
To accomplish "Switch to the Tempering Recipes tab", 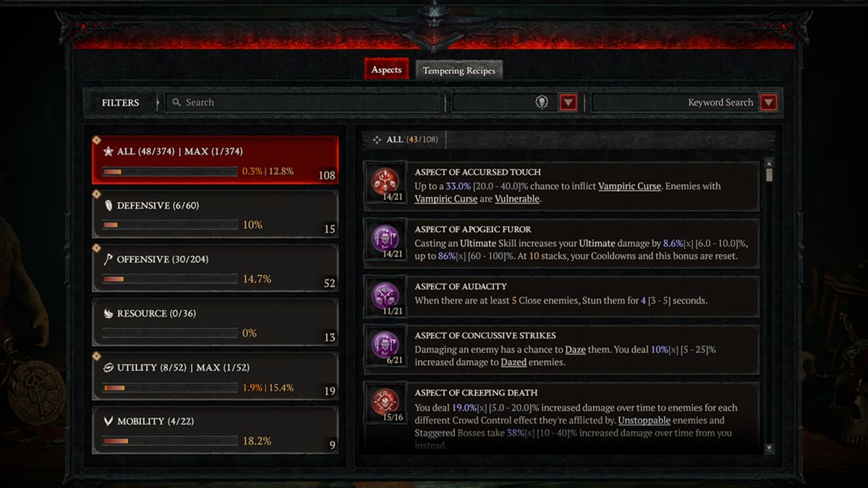I will tap(459, 70).
